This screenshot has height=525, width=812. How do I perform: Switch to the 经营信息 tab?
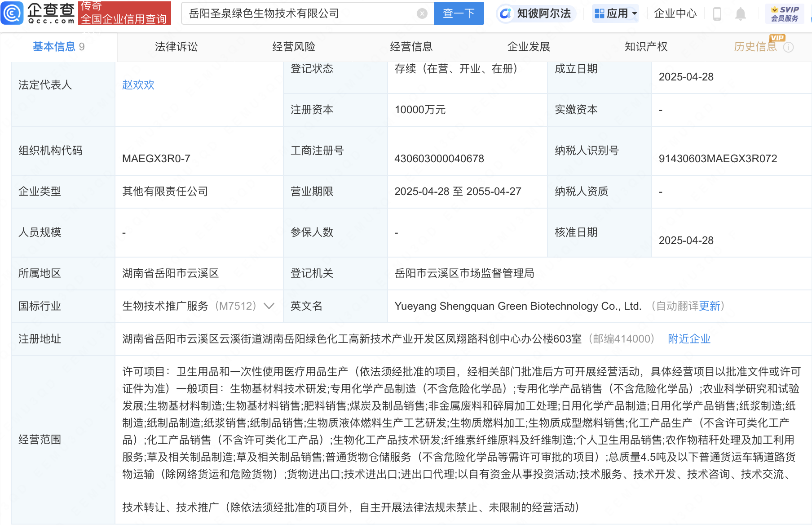(x=411, y=47)
